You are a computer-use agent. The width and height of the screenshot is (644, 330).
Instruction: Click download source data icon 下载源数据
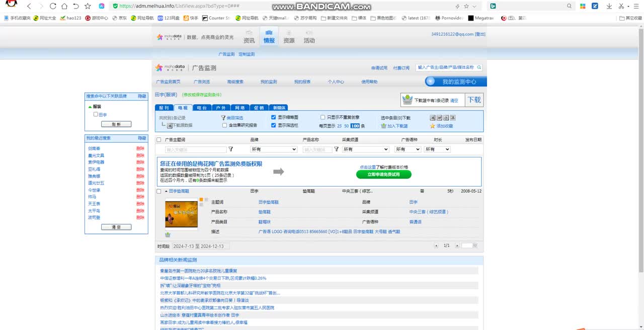(170, 125)
